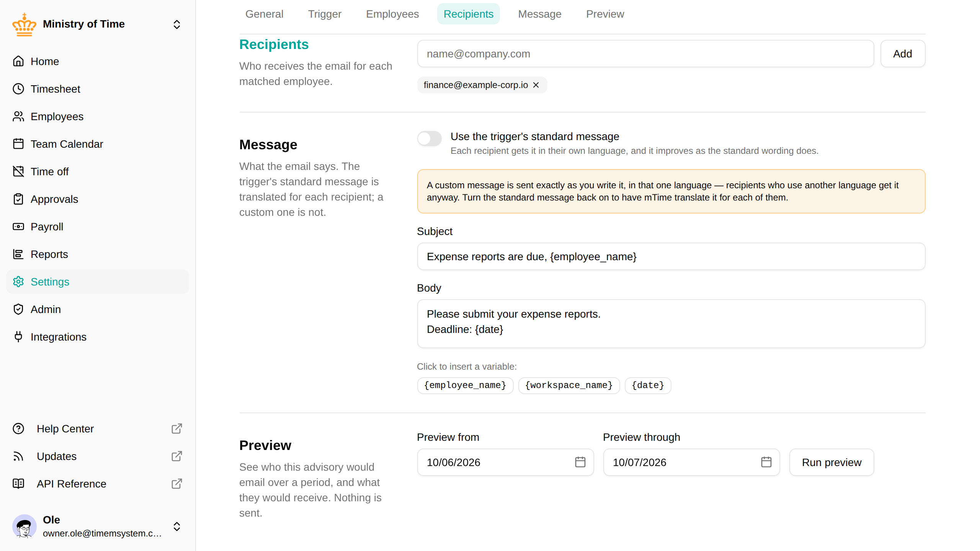Screen dimensions: 980x551
Task: Select the Recipients tab
Action: click(x=469, y=14)
